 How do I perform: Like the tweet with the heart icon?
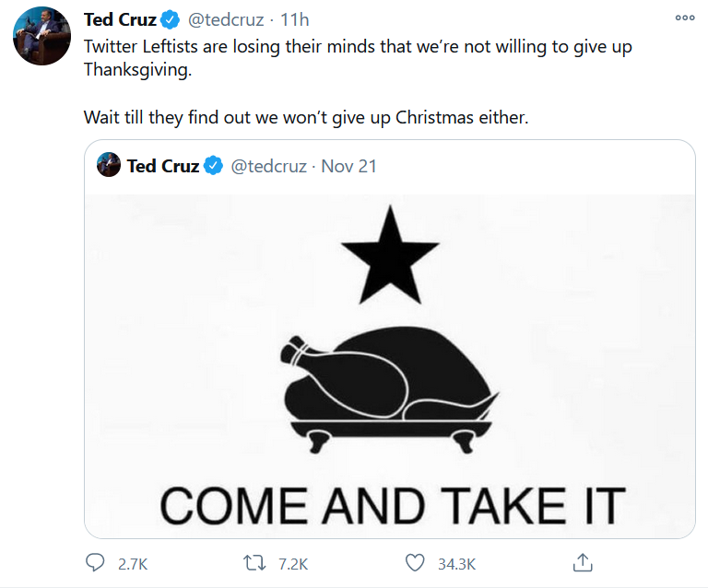[x=415, y=562]
